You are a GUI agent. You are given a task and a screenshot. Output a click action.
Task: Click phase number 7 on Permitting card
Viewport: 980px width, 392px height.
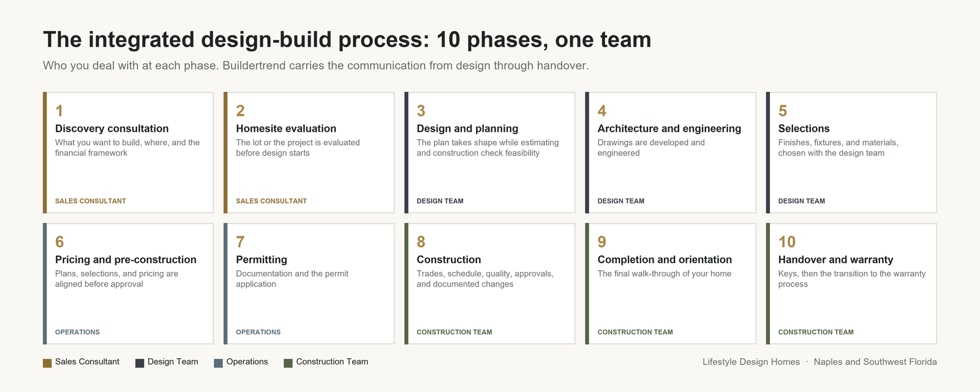[240, 242]
